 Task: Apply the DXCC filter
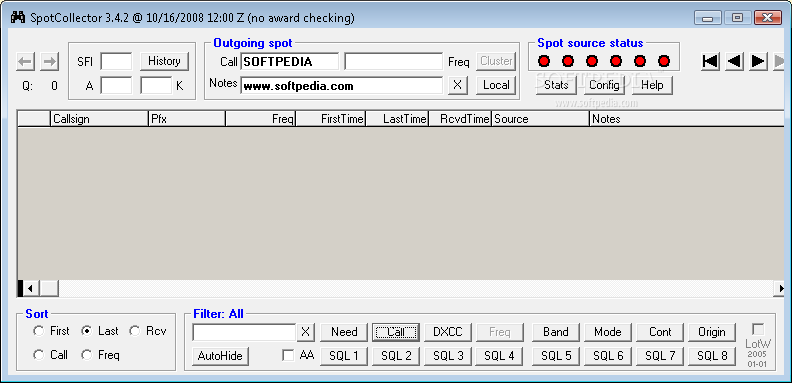[448, 332]
